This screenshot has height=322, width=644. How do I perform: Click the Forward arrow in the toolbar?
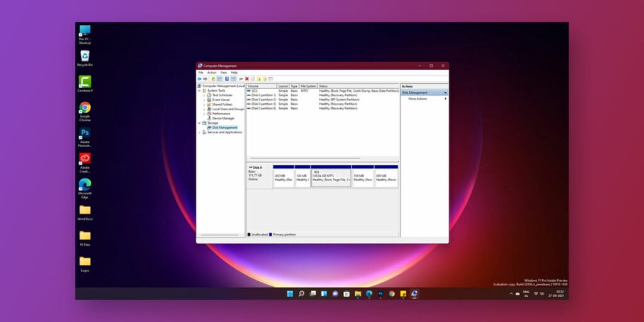click(x=205, y=79)
